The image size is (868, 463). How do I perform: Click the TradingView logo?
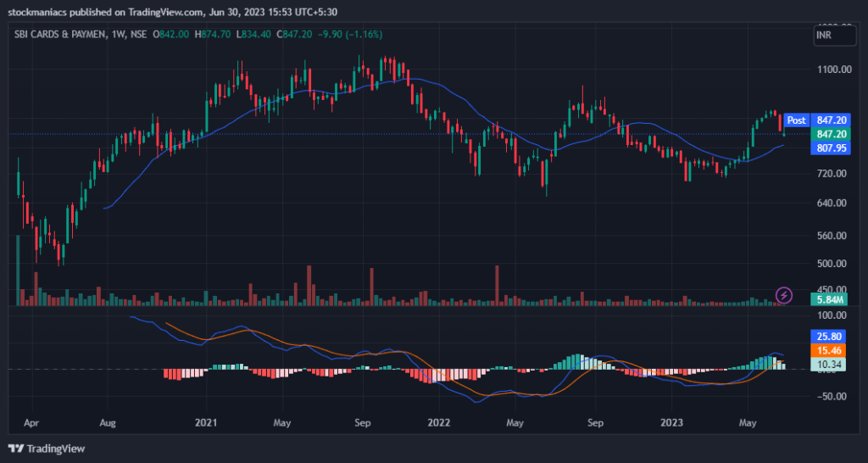47,449
